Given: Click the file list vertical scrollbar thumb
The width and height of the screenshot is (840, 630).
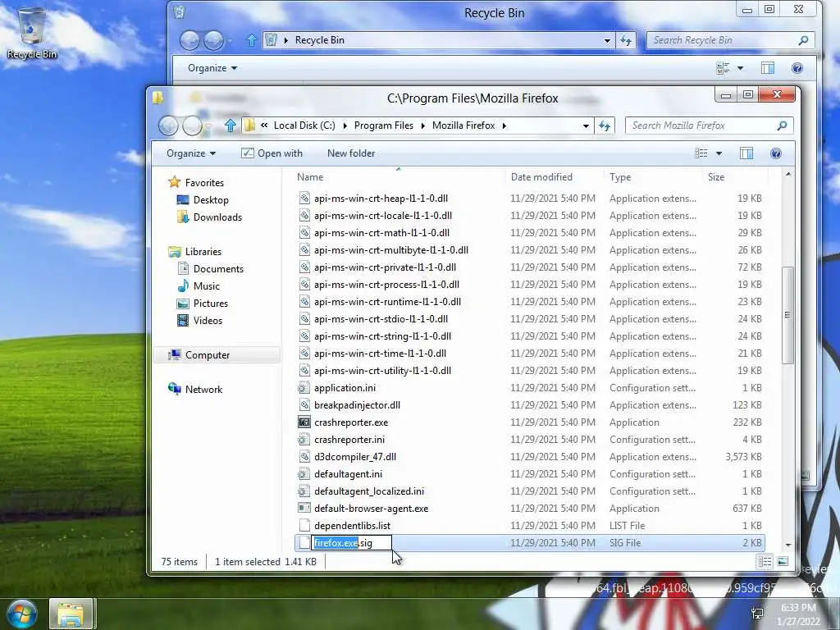Looking at the screenshot, I should [x=787, y=315].
